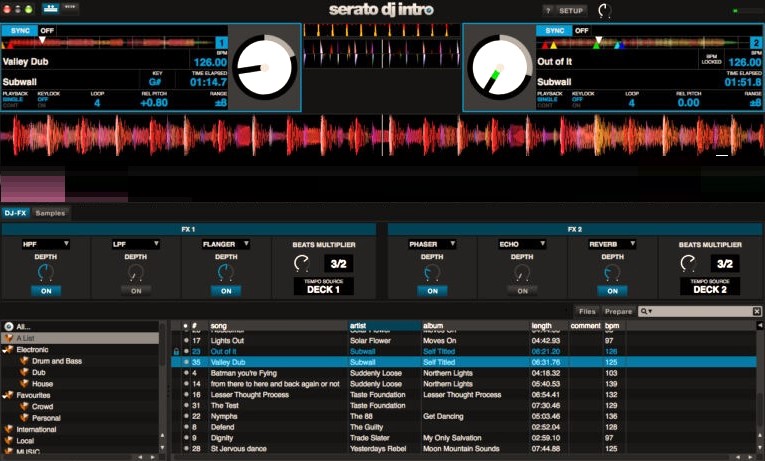The image size is (765, 461).
Task: Open the Echo effect dropdown
Action: [x=522, y=244]
